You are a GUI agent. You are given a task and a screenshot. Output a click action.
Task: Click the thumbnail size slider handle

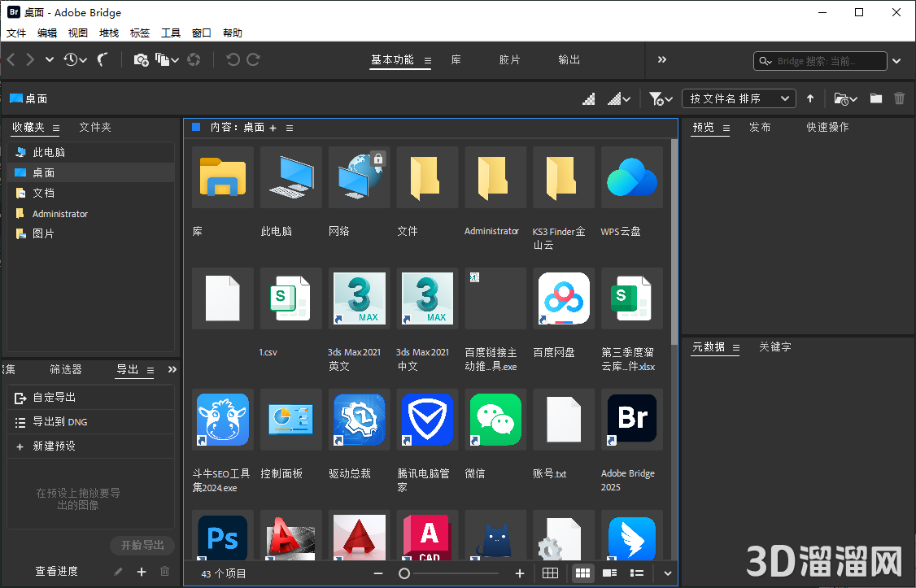click(404, 573)
